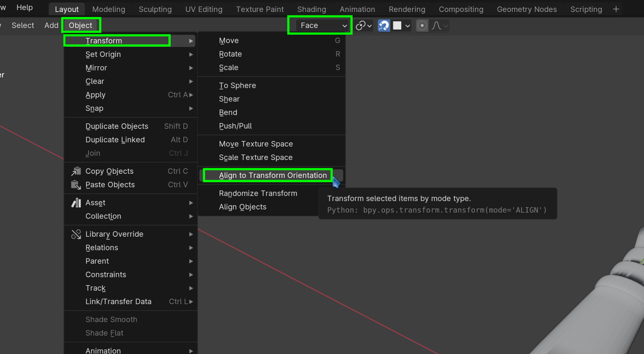This screenshot has height=354, width=644.
Task: Choose Duplicate Linked from the menu
Action: pos(130,140)
